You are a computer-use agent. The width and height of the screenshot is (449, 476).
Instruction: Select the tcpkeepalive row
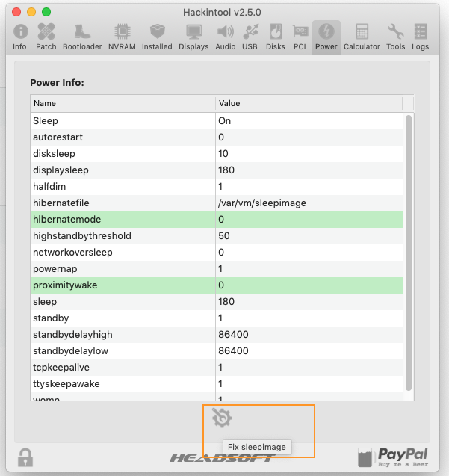pos(217,368)
